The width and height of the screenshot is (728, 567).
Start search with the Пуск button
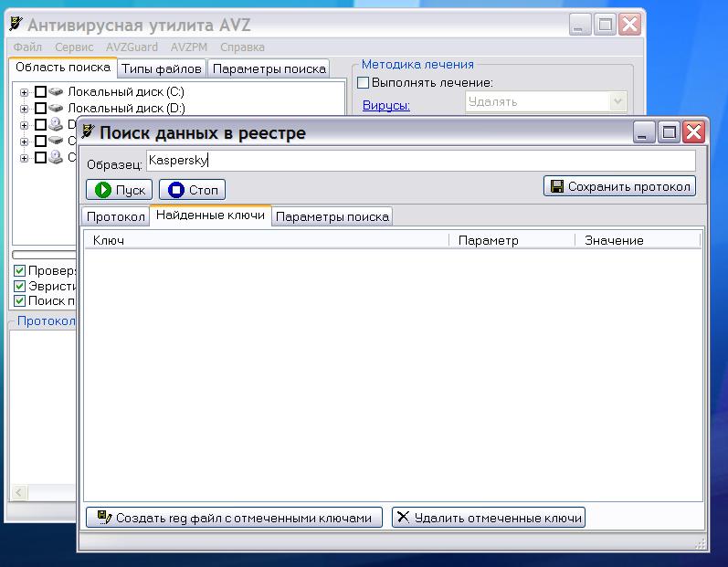click(x=120, y=190)
